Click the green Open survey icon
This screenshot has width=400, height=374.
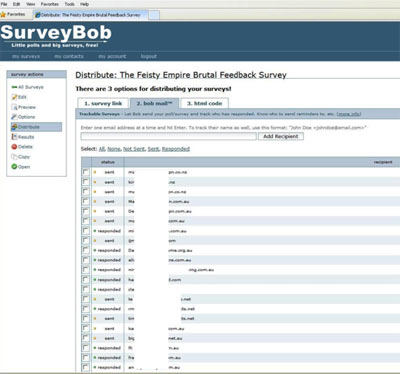point(14,166)
